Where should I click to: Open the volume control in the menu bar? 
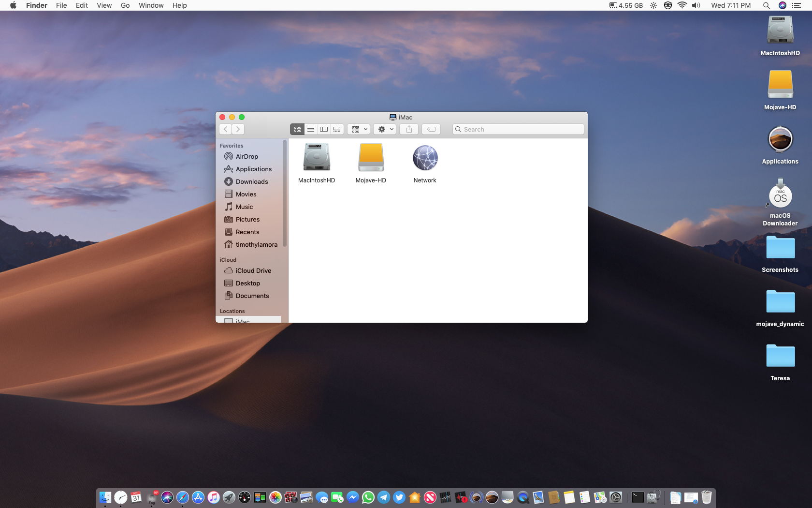696,5
